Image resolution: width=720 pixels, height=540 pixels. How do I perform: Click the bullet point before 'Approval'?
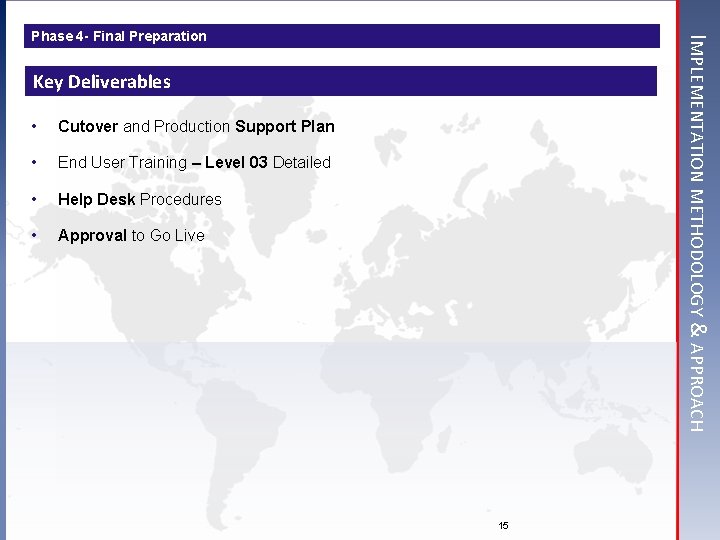tap(34, 235)
